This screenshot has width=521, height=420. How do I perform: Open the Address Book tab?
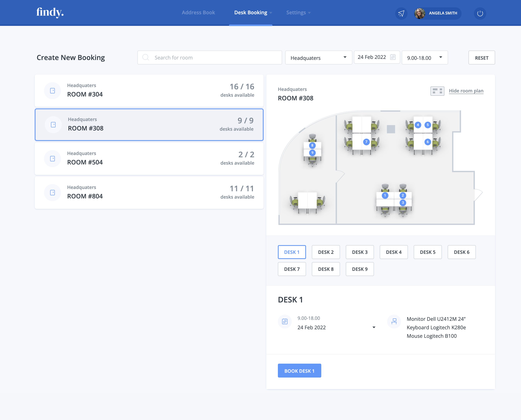click(x=198, y=13)
